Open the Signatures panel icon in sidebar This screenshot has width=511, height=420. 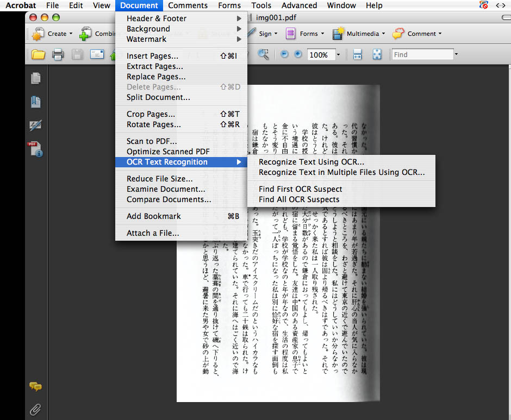[x=35, y=126]
